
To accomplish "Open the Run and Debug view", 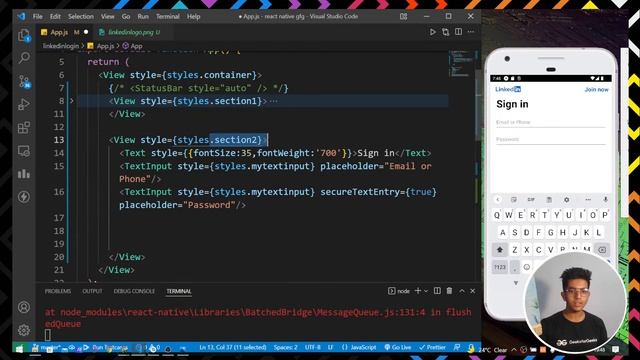I will [x=24, y=104].
